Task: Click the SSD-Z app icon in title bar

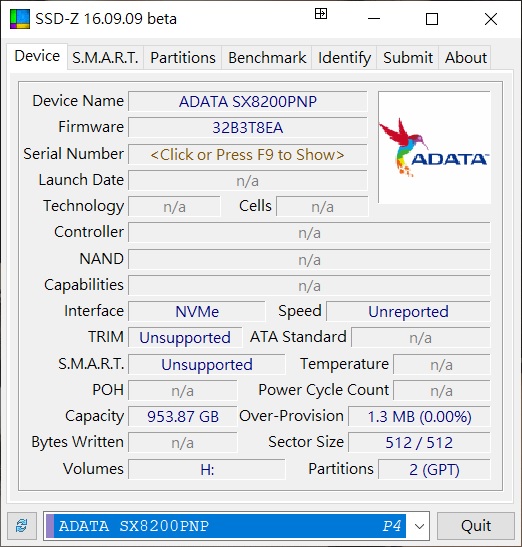Action: click(20, 19)
